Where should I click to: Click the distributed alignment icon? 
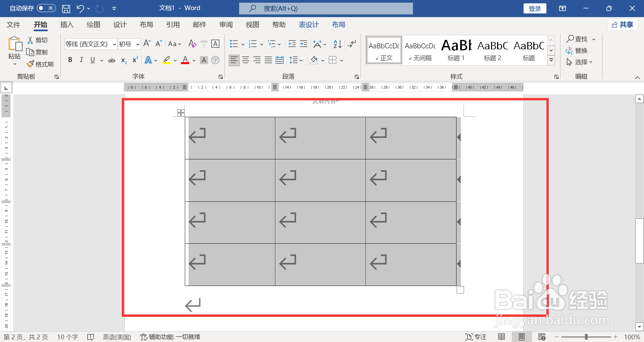[x=280, y=60]
